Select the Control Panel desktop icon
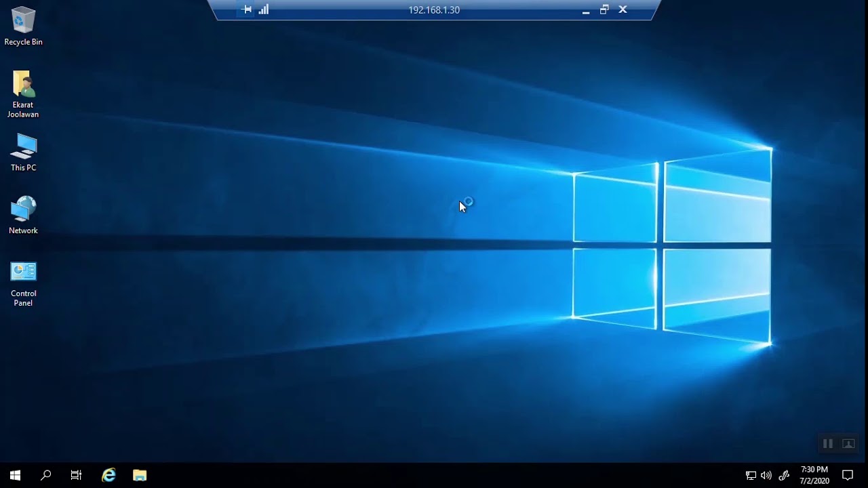The image size is (868, 488). (23, 283)
